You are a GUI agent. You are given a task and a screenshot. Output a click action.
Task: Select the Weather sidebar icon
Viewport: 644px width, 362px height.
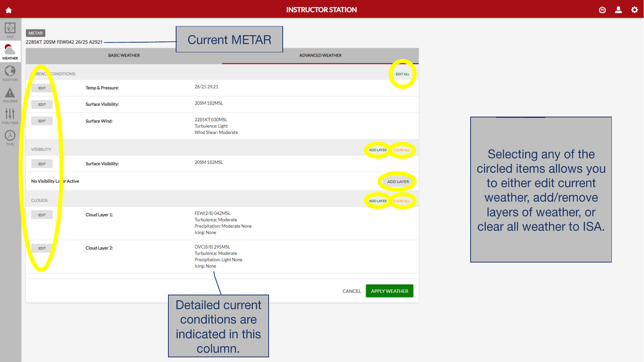[x=10, y=52]
